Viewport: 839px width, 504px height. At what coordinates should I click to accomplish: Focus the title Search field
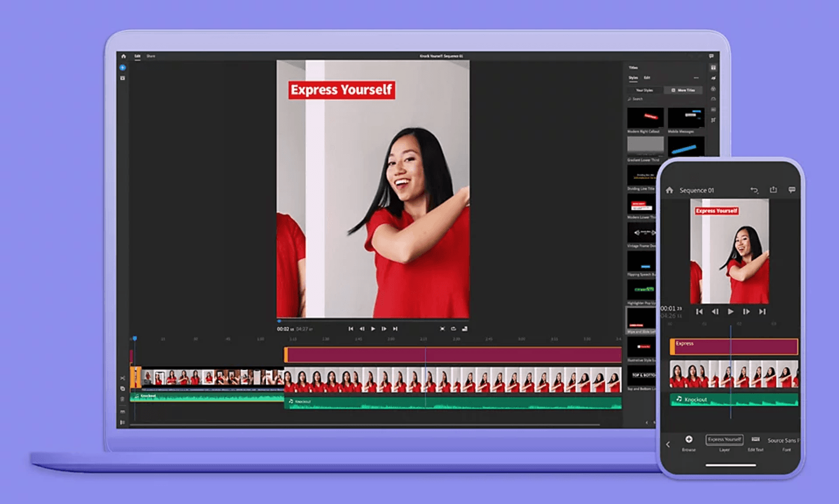coord(664,99)
